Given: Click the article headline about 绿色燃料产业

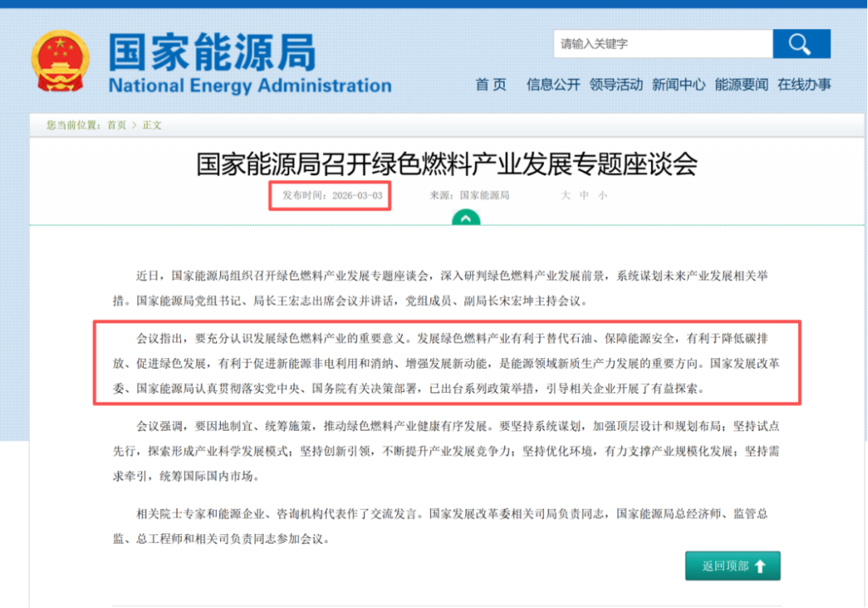Looking at the screenshot, I should click(x=447, y=164).
